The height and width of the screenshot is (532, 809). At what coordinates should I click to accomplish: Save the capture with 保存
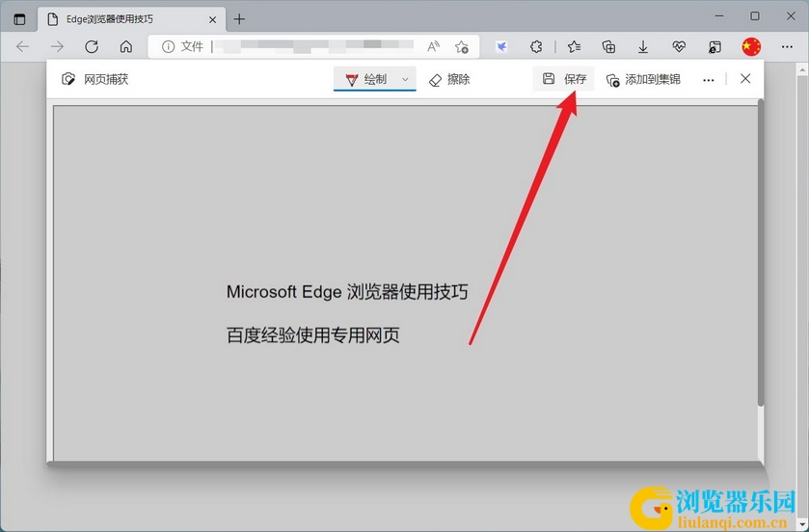click(x=564, y=79)
